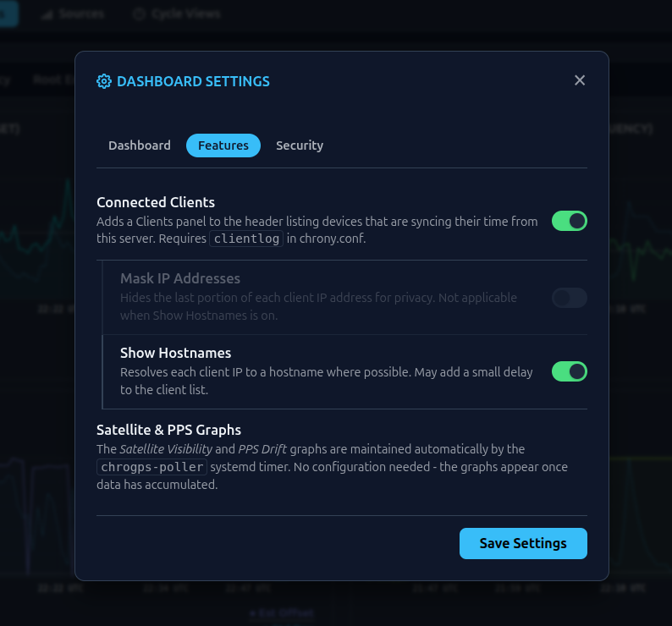
Task: Select the Features tab
Action: pos(223,146)
